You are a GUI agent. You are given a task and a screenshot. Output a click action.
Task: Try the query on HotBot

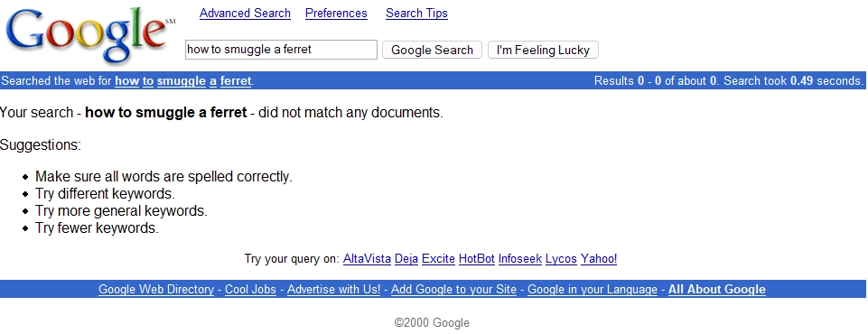click(477, 259)
